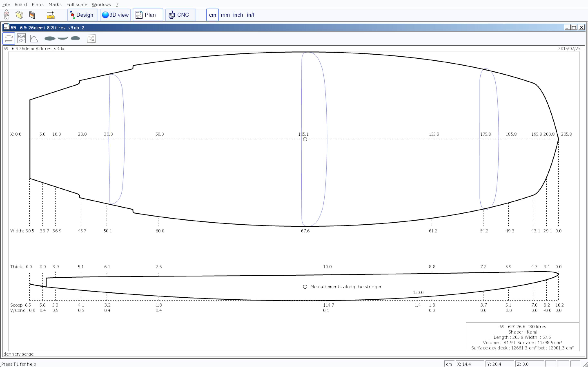
Task: Select the in/f fractional units
Action: (x=251, y=15)
